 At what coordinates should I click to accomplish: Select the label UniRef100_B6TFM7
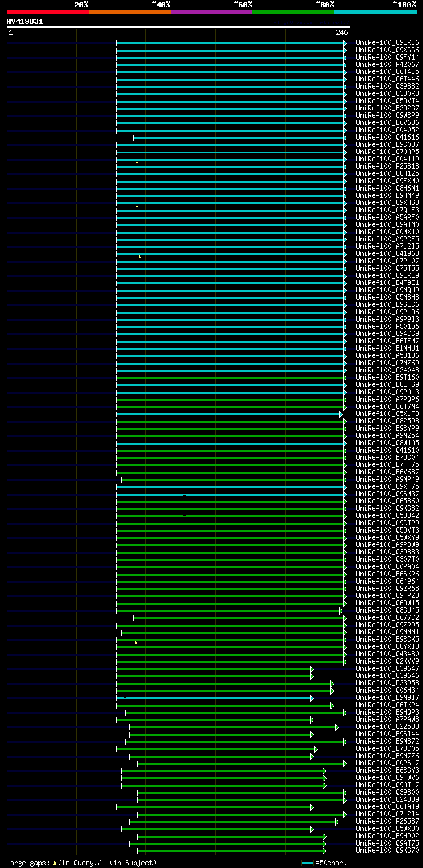pos(387,341)
